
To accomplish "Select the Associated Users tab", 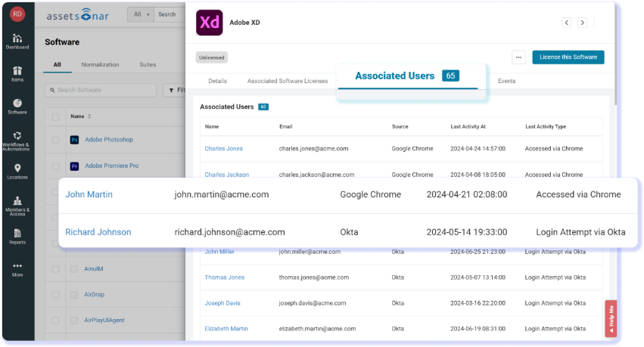I will point(407,76).
